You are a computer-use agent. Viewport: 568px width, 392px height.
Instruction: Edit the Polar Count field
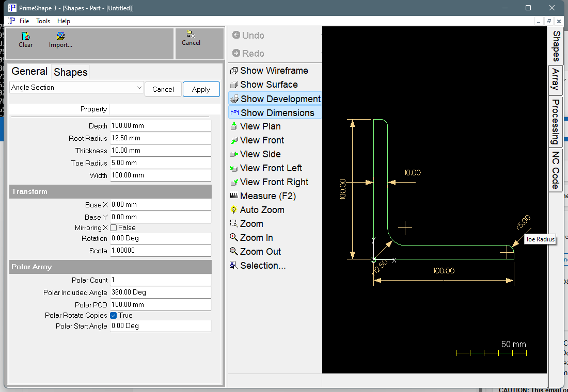coord(161,280)
